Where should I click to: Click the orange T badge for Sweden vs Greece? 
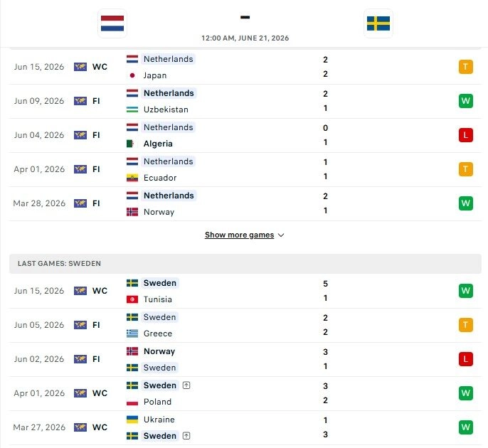click(465, 325)
